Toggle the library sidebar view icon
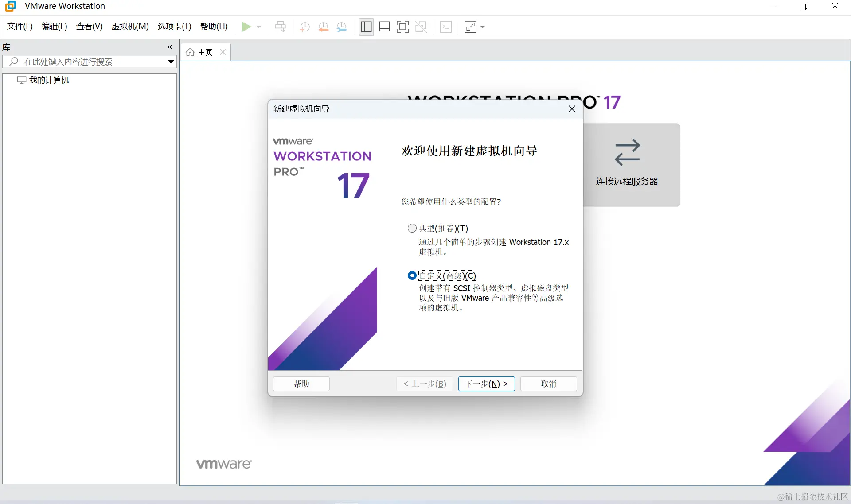The width and height of the screenshot is (851, 504). point(366,27)
